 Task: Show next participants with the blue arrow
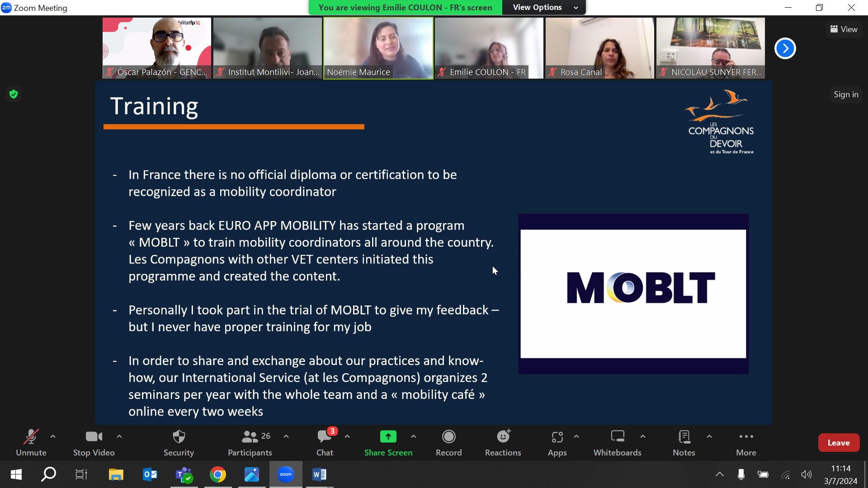coord(785,48)
